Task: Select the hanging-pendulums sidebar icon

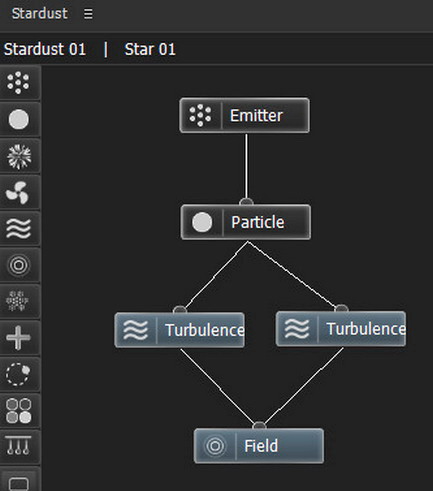Action: coord(19,447)
